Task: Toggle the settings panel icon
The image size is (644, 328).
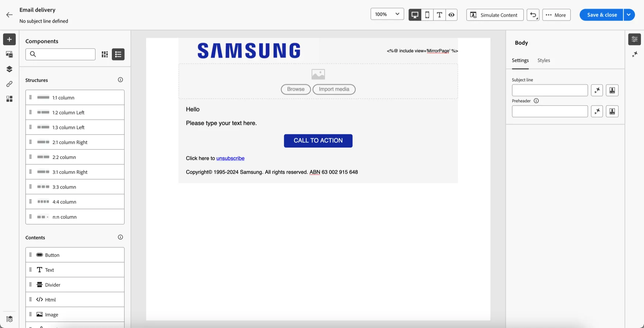Action: 635,39
